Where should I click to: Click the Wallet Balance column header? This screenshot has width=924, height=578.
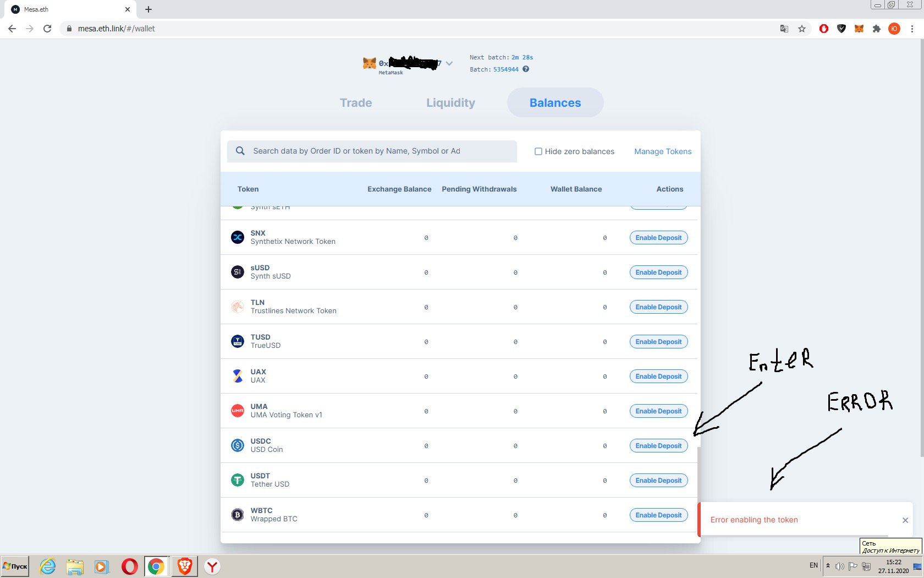(x=576, y=189)
